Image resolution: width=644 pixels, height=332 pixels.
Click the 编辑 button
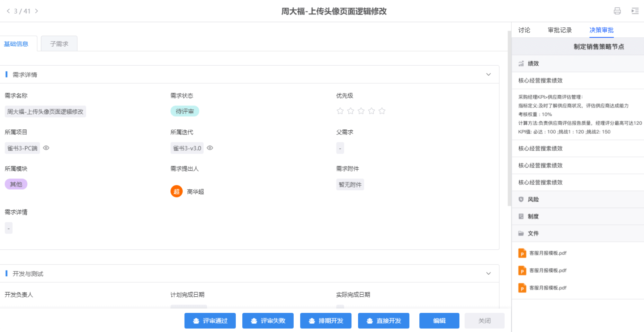(x=439, y=321)
